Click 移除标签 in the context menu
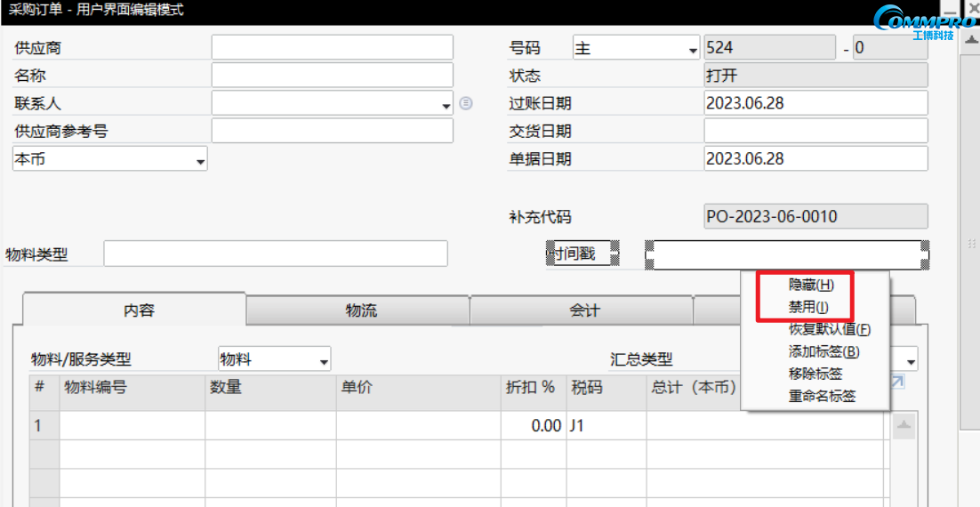This screenshot has height=507, width=980. click(815, 374)
